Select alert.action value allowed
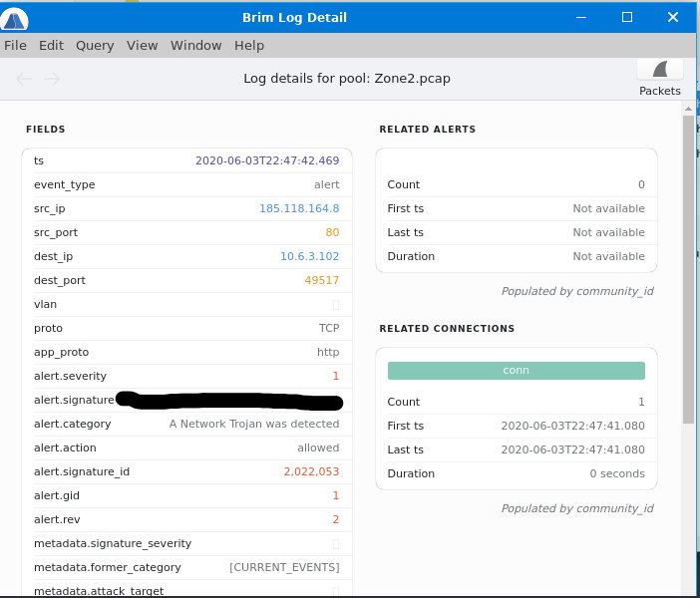This screenshot has width=700, height=598. coord(318,448)
